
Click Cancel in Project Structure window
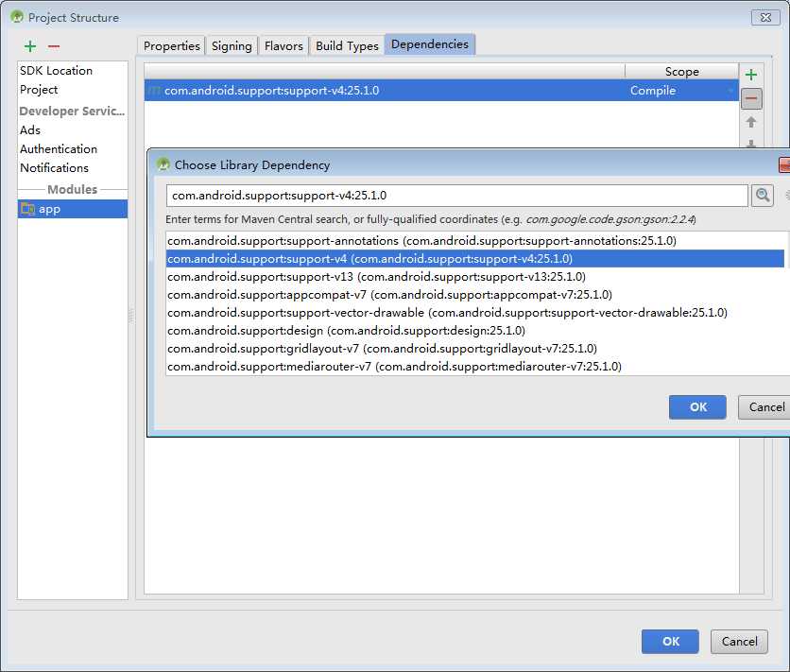(739, 641)
